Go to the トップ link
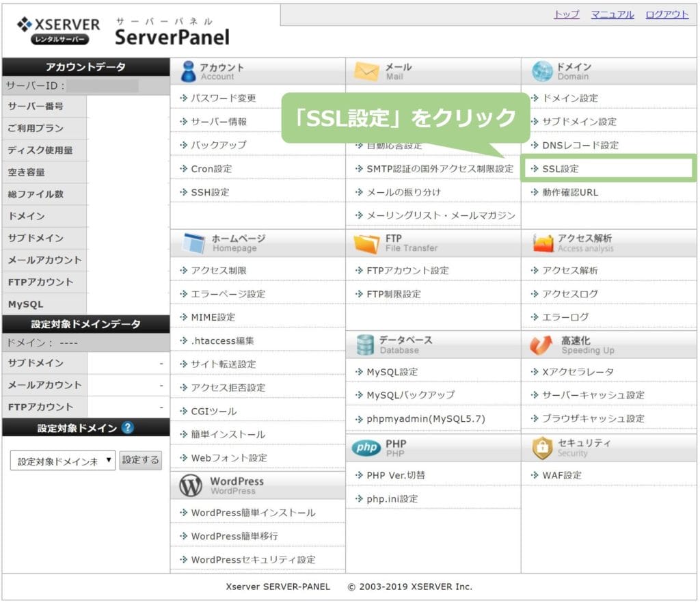Image resolution: width=700 pixels, height=603 pixels. pos(566,14)
